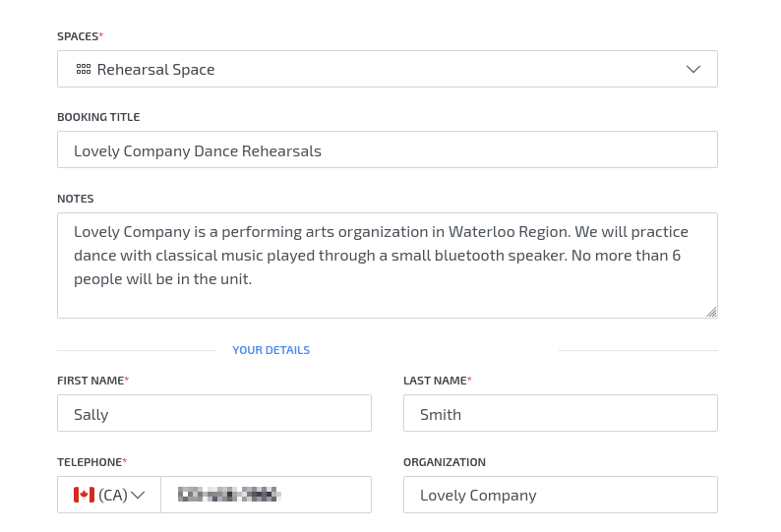
Task: Click the Telephone number input
Action: point(266,495)
